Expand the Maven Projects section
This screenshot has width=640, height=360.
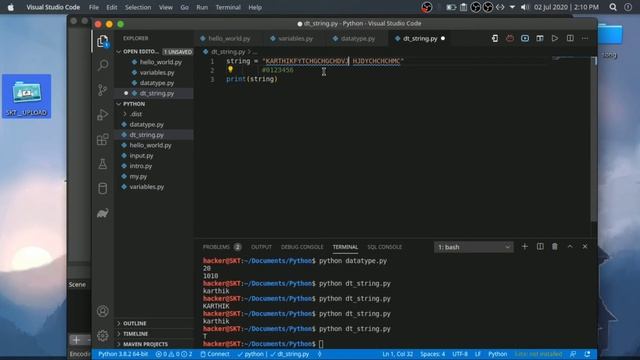coord(145,344)
